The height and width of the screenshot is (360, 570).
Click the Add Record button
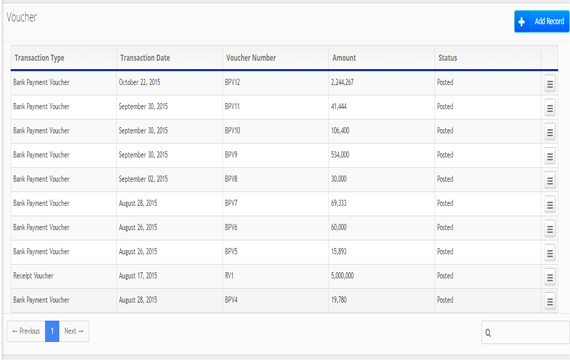click(x=542, y=21)
